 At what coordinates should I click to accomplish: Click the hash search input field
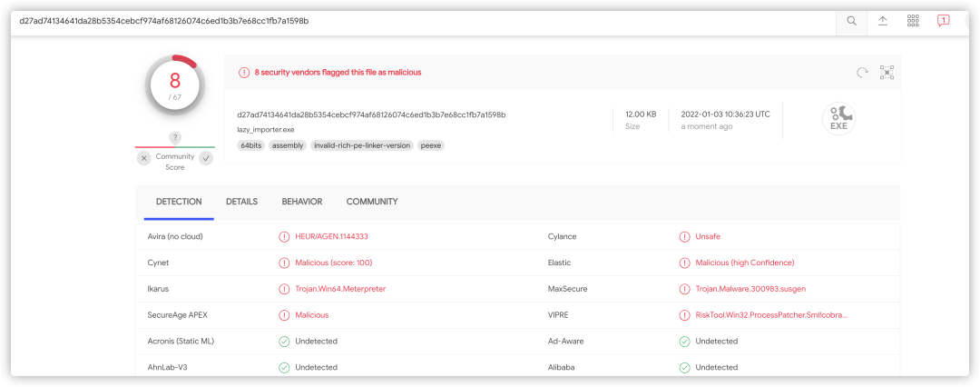pyautogui.click(x=425, y=21)
